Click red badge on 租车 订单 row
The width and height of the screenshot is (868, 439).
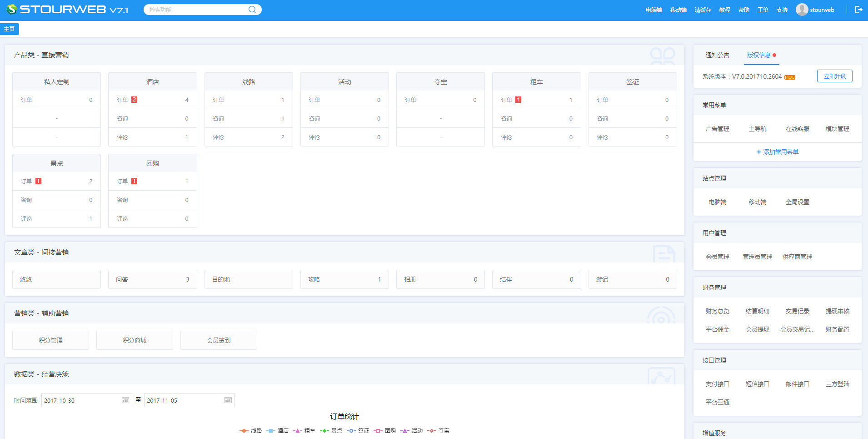point(518,100)
